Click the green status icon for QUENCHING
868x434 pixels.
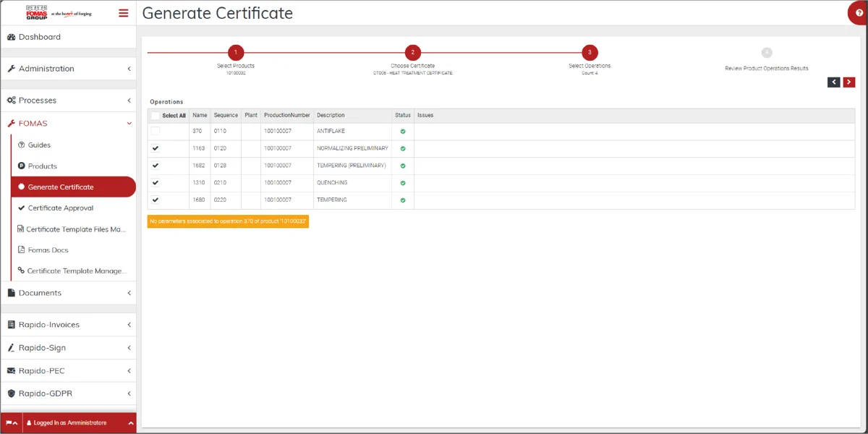coord(403,183)
